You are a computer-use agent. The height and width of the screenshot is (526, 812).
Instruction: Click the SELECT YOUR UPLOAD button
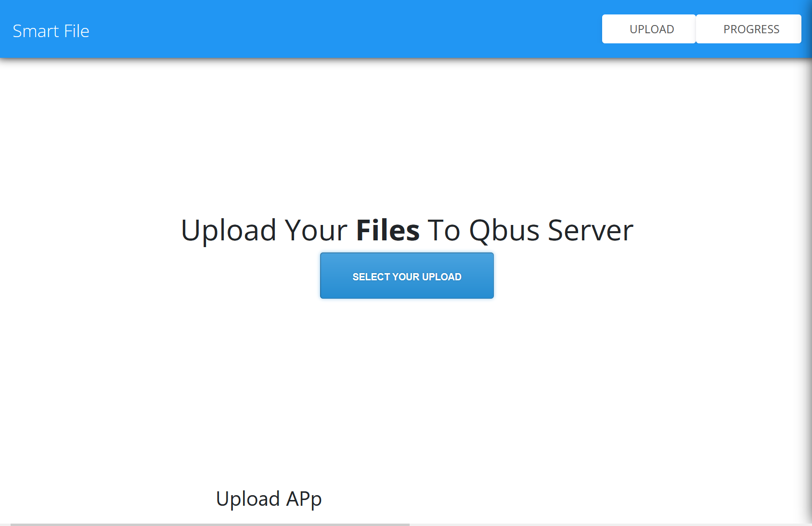pos(407,276)
